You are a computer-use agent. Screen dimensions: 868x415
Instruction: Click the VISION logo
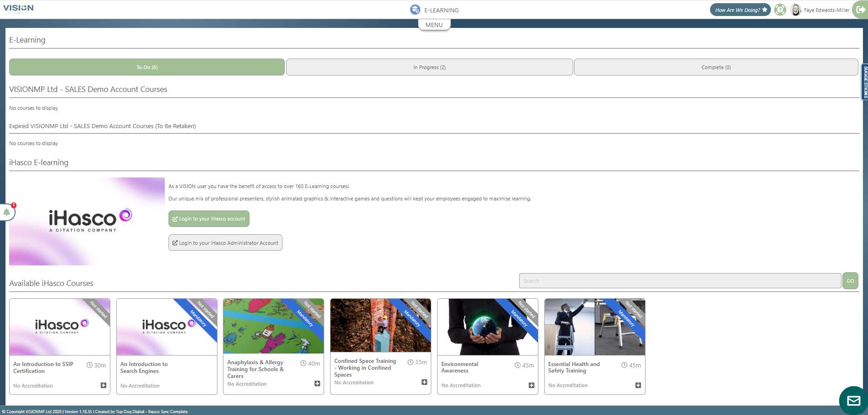tap(18, 8)
